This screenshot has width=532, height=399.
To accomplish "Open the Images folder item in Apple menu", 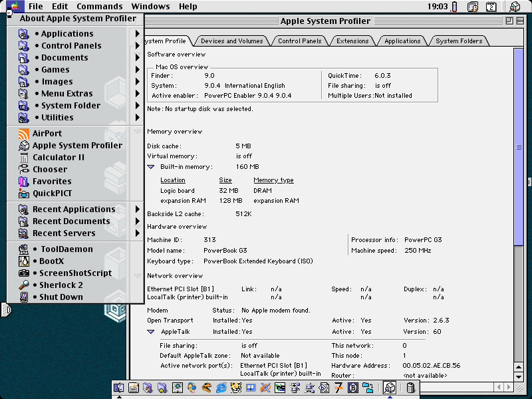I will [x=75, y=81].
